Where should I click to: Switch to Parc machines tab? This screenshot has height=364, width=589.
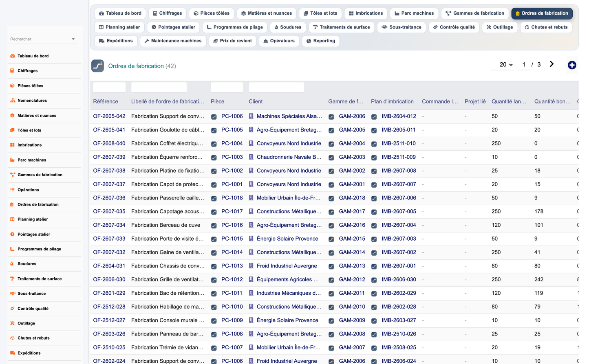tap(414, 13)
